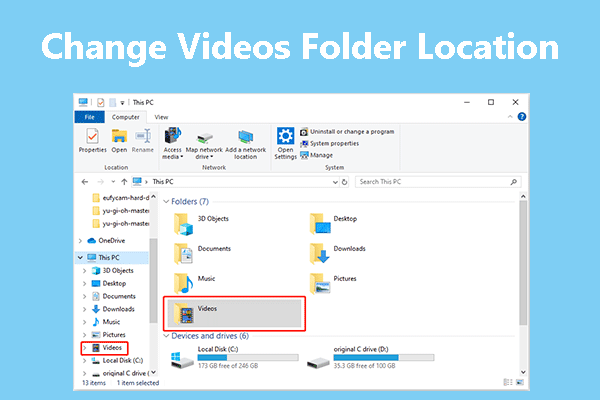Collapse This PC tree node

tap(81, 257)
